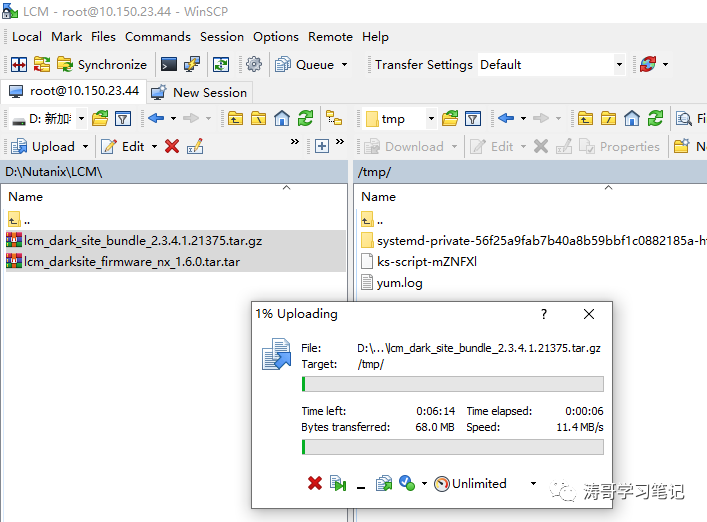Select yum.log remote file
This screenshot has width=707, height=522.
[392, 283]
